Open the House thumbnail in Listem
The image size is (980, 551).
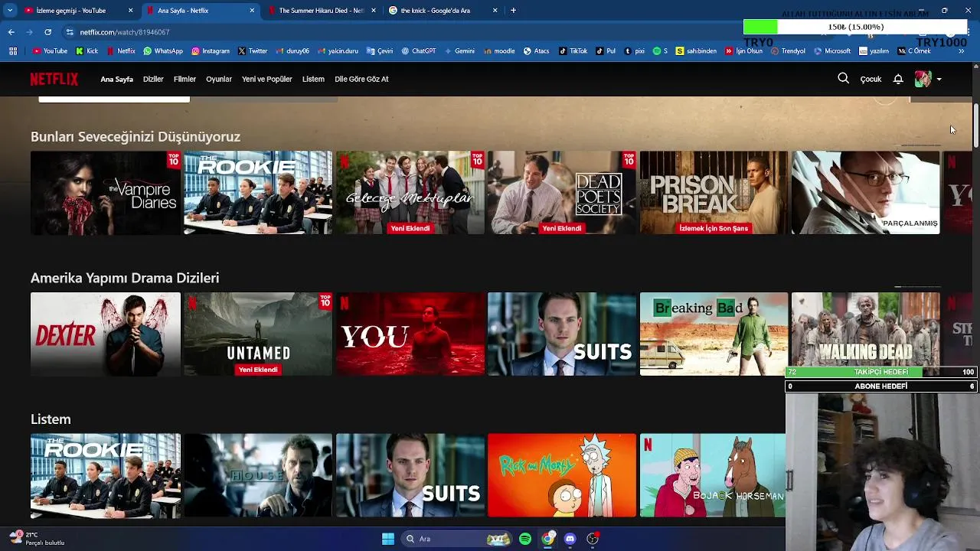(258, 475)
